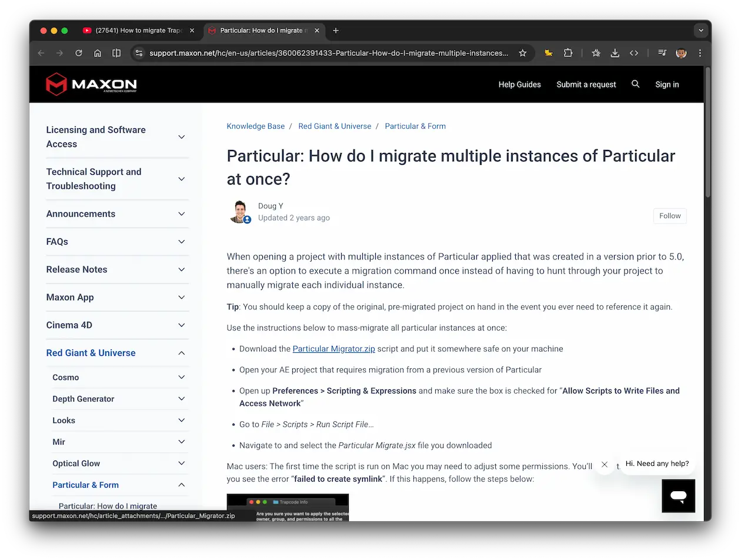Screen dimensions: 741x560
Task: Expand the Optical Glow subsection
Action: coord(181,464)
